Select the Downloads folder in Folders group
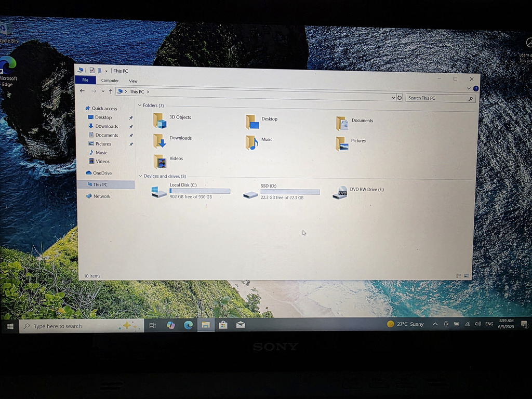The height and width of the screenshot is (399, 532). (x=172, y=141)
